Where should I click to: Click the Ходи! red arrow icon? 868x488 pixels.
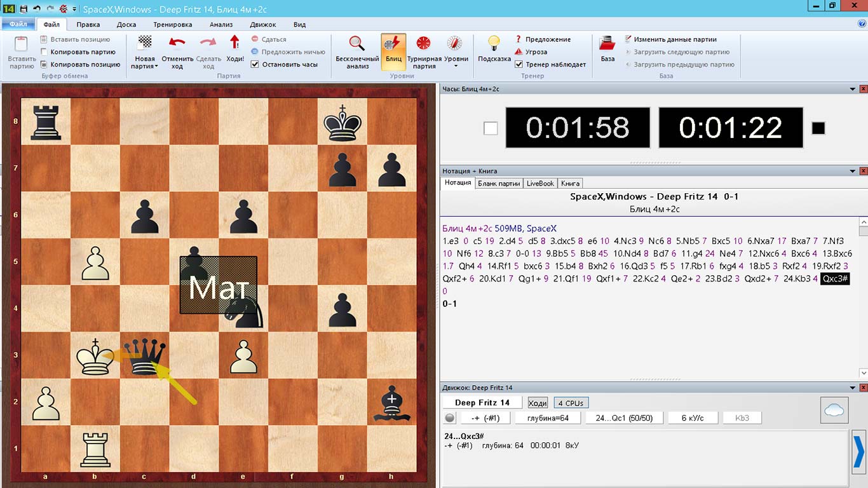pyautogui.click(x=234, y=43)
